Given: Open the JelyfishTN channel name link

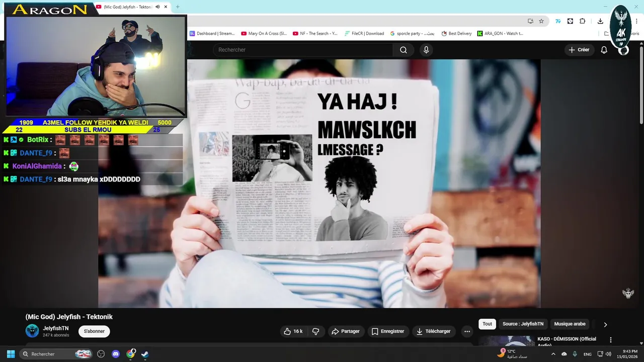Looking at the screenshot, I should (55, 328).
